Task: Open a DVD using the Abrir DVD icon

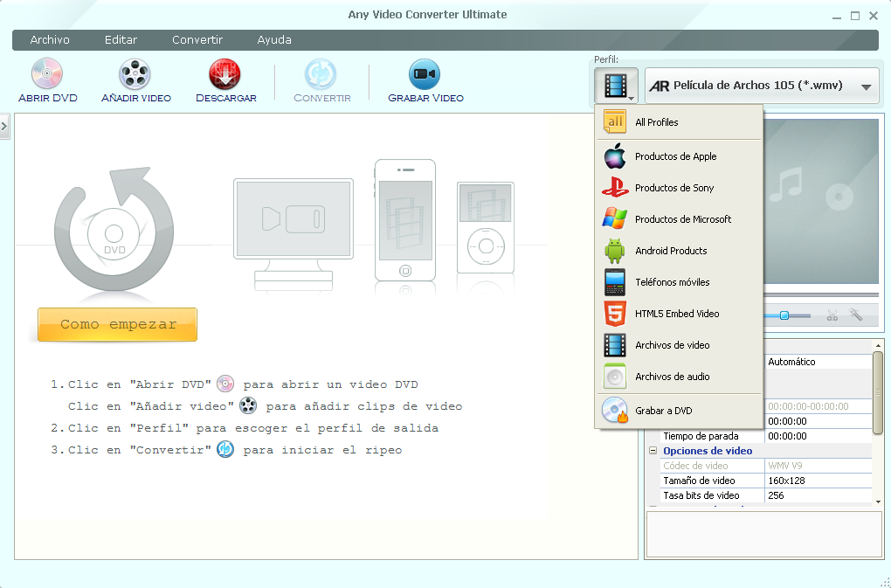Action: coord(48,80)
